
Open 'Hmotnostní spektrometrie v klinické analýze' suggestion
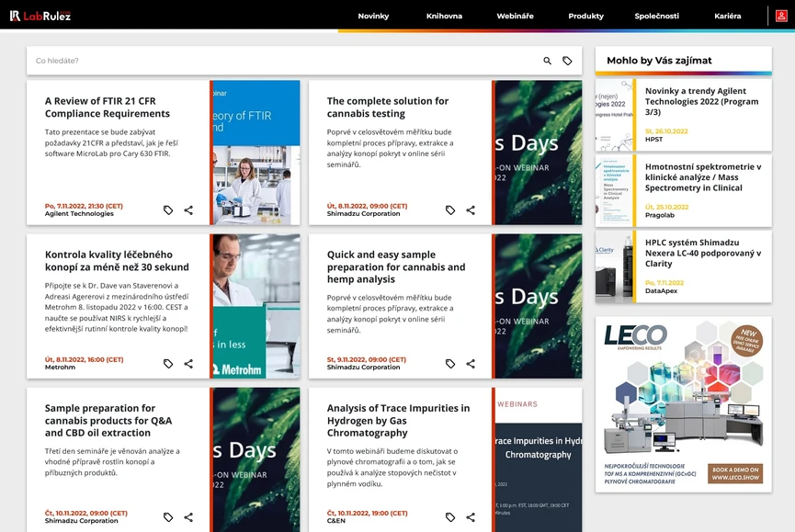pyautogui.click(x=703, y=177)
